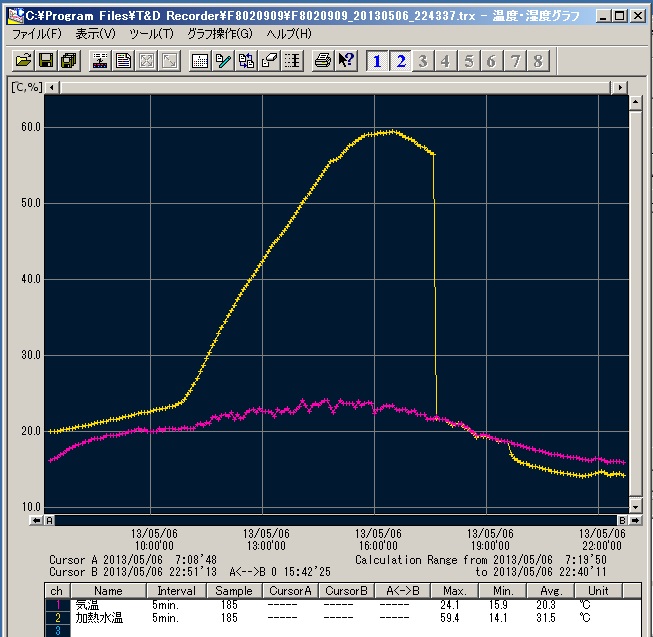The width and height of the screenshot is (653, 637).
Task: Click the Save floppy disk icon
Action: 45,61
